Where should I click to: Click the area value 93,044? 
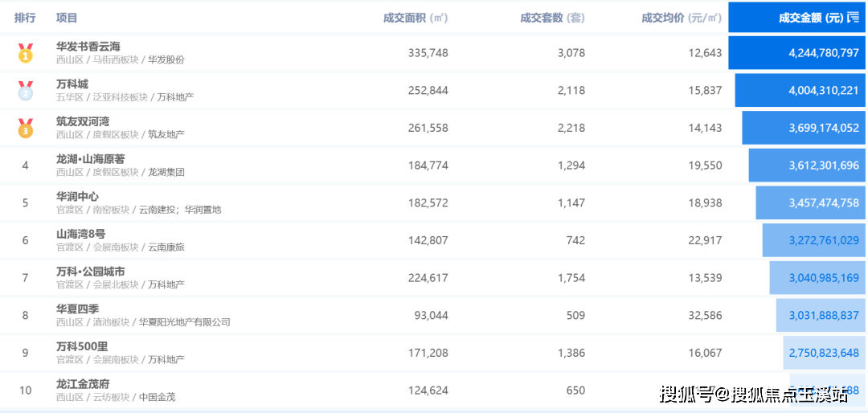432,316
